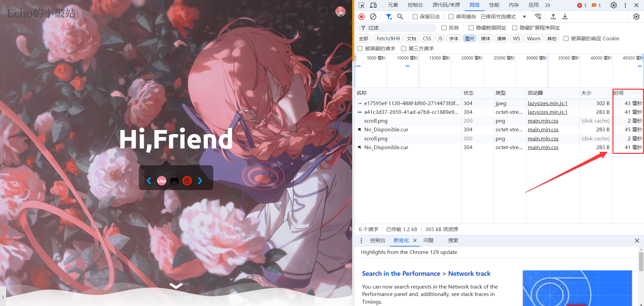This screenshot has height=306, width=644.
Task: Open the 搜索 drawer tab
Action: coord(453,241)
